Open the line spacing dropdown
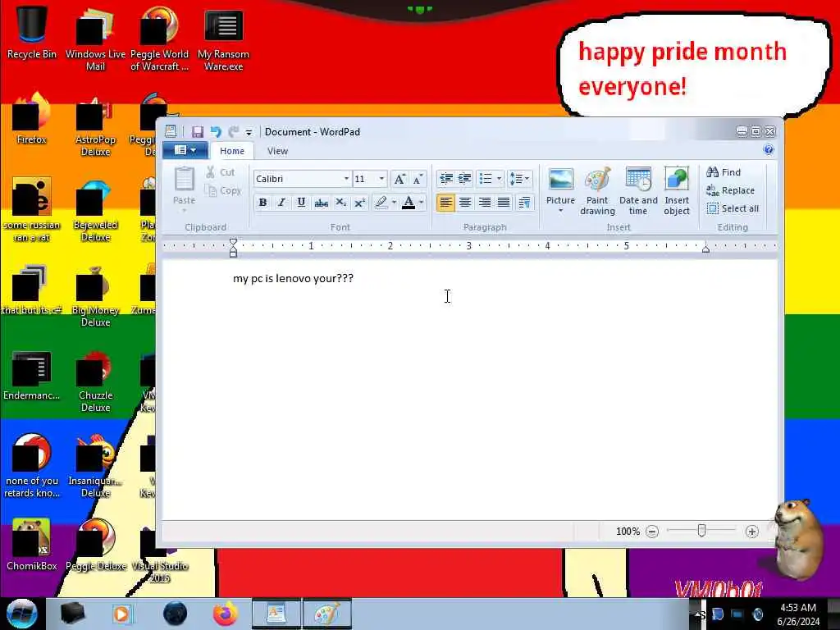 click(x=519, y=178)
